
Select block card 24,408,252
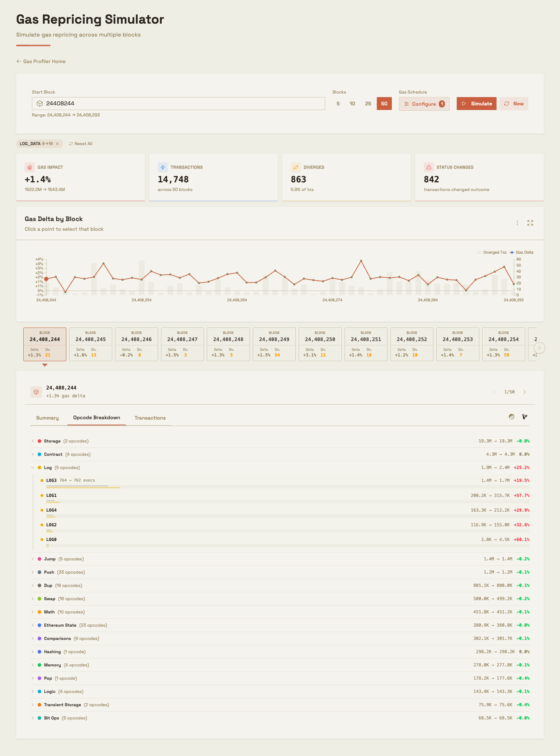(412, 344)
